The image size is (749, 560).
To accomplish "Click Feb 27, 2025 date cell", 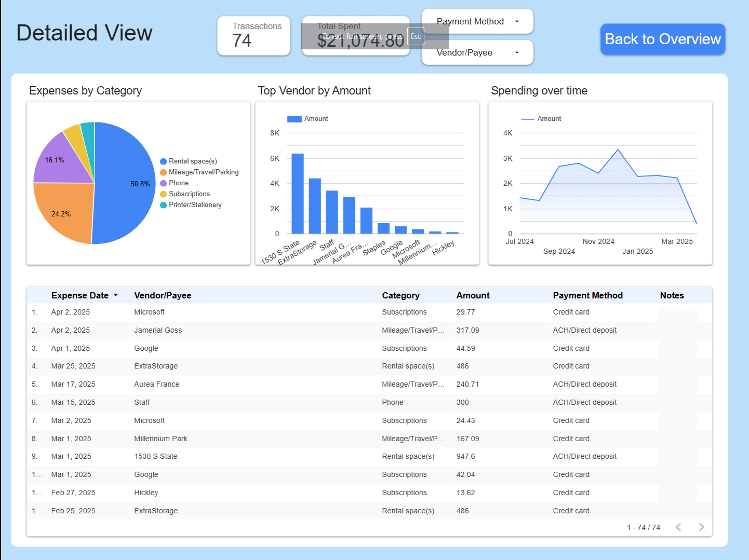I will tap(73, 493).
